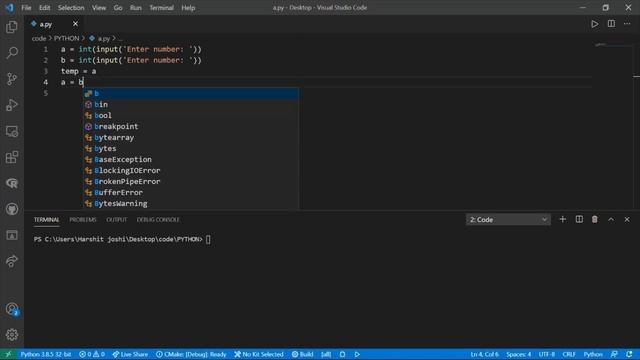
Task: Open the Source Control view
Action: tap(12, 79)
